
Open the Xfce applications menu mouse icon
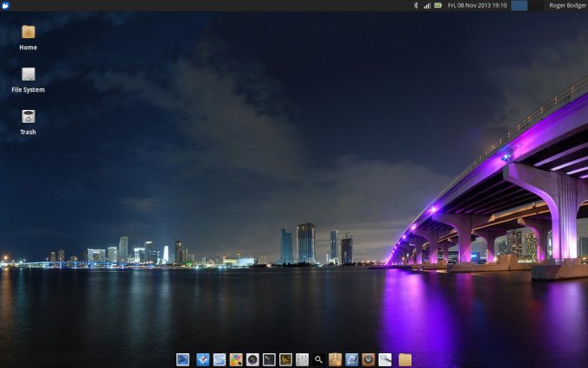pos(5,5)
